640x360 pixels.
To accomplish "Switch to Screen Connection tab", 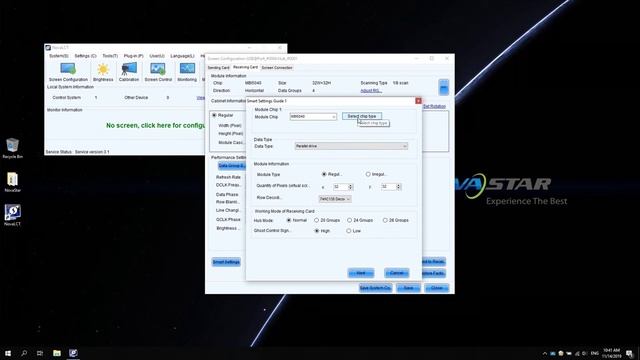I will (277, 68).
